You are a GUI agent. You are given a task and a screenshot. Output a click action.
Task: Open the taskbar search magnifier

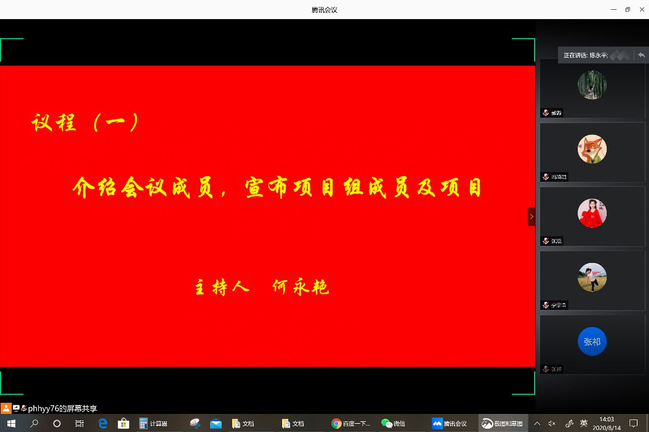tap(33, 423)
